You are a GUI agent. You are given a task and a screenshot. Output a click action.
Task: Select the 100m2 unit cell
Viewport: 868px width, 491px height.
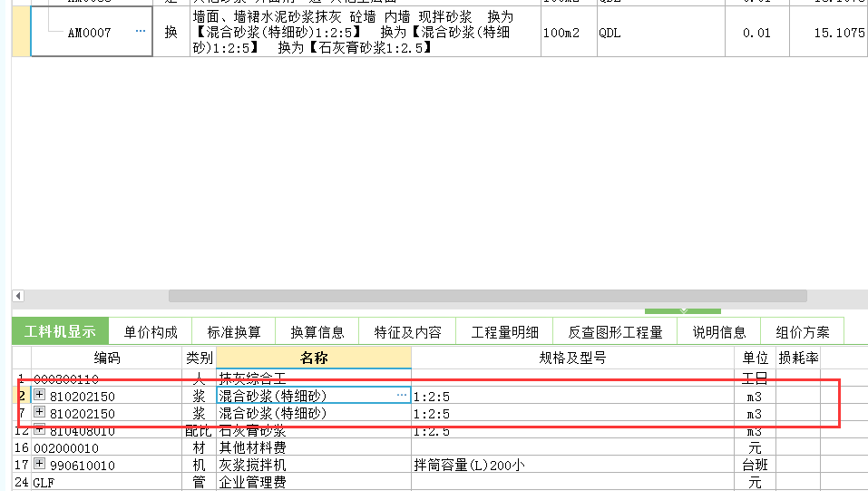569,32
